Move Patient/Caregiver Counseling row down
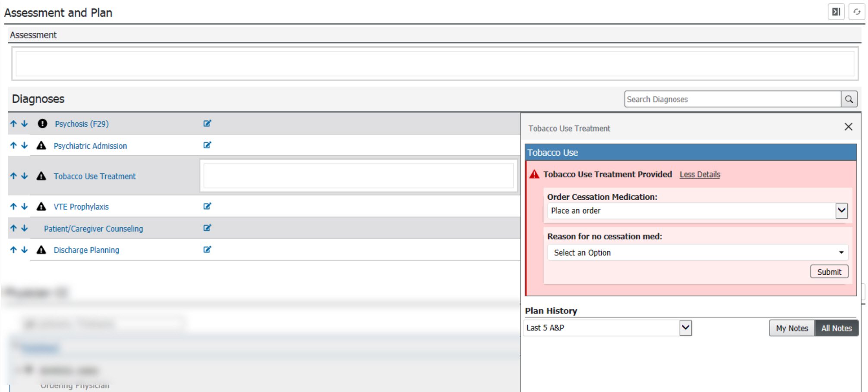This screenshot has width=868, height=392. pyautogui.click(x=25, y=228)
